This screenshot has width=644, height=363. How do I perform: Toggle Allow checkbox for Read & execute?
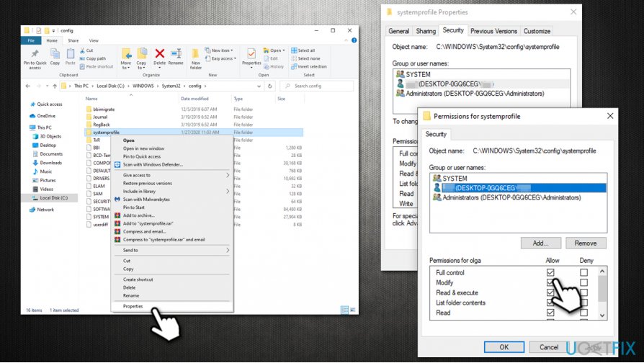[550, 292]
